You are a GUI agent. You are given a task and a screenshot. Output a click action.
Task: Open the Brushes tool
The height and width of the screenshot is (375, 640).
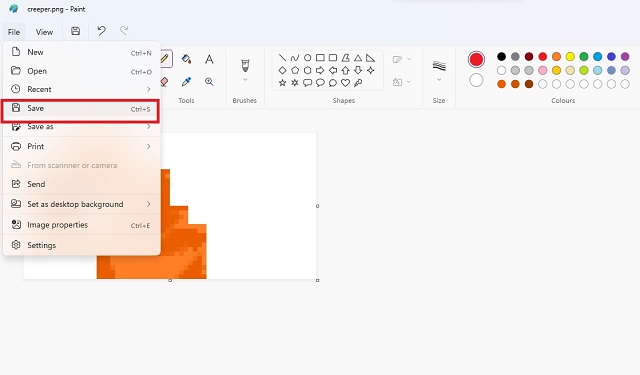(x=245, y=65)
